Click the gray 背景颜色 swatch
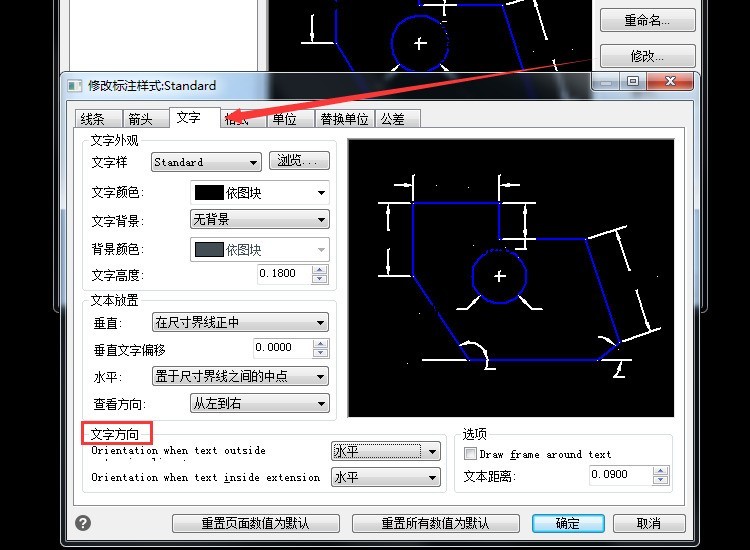Screen dimensions: 750x550 209,250
